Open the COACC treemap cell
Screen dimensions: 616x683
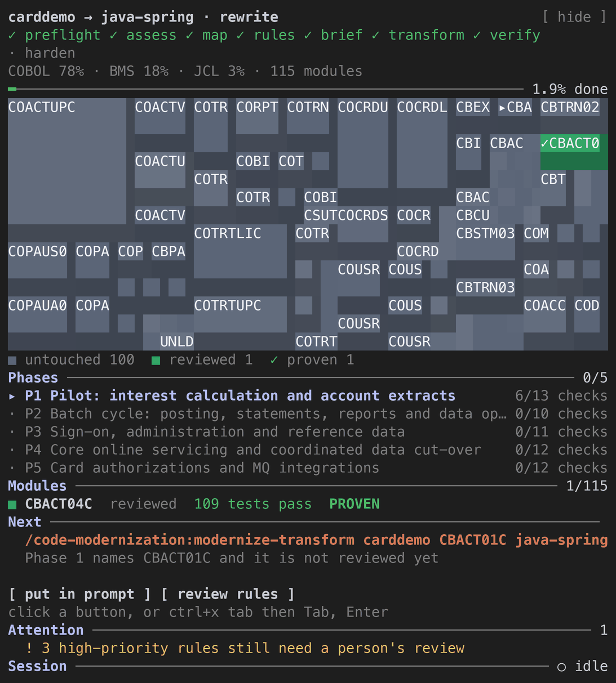tap(544, 314)
